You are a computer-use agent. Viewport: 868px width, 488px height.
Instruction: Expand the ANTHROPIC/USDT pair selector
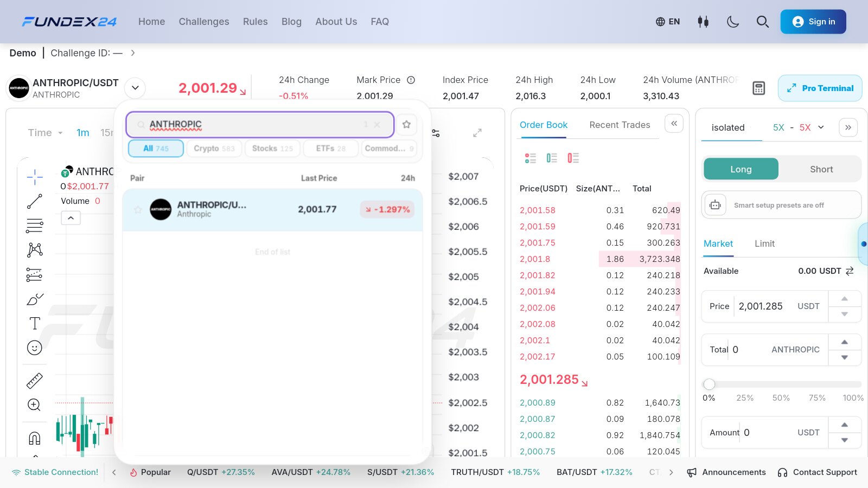tap(135, 88)
